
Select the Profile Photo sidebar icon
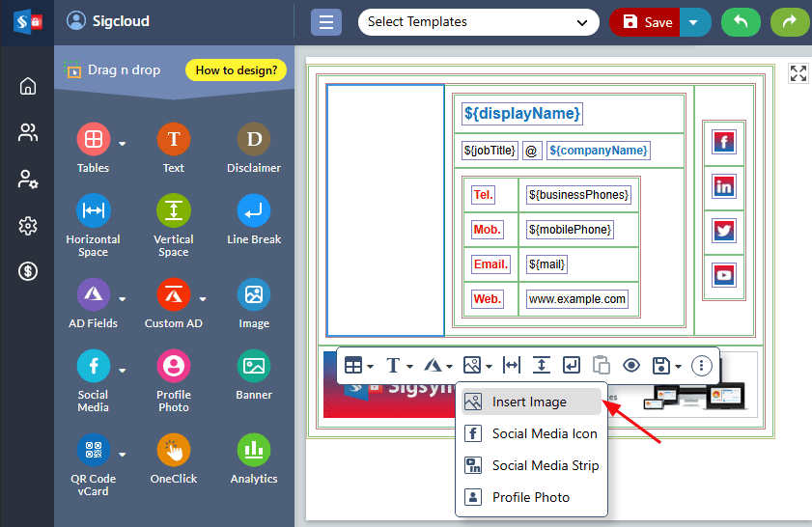(174, 366)
